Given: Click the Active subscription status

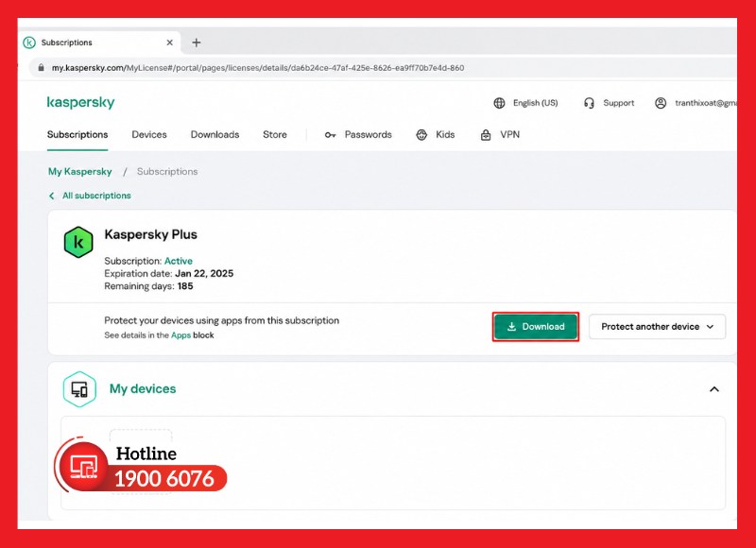Looking at the screenshot, I should [179, 261].
